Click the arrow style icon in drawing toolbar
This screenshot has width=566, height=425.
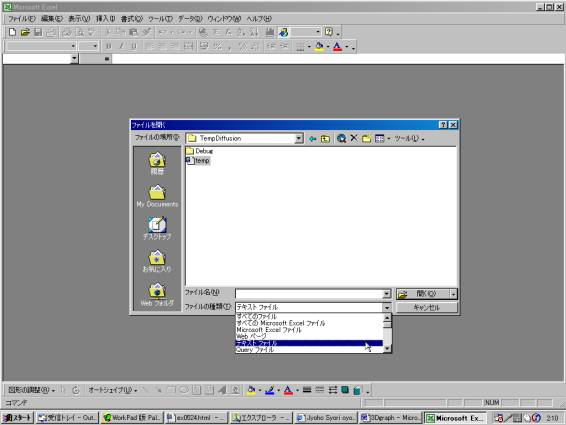(x=332, y=390)
